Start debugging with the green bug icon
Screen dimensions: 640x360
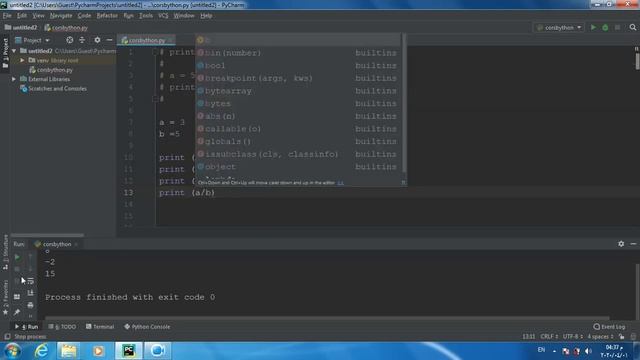[x=605, y=27]
